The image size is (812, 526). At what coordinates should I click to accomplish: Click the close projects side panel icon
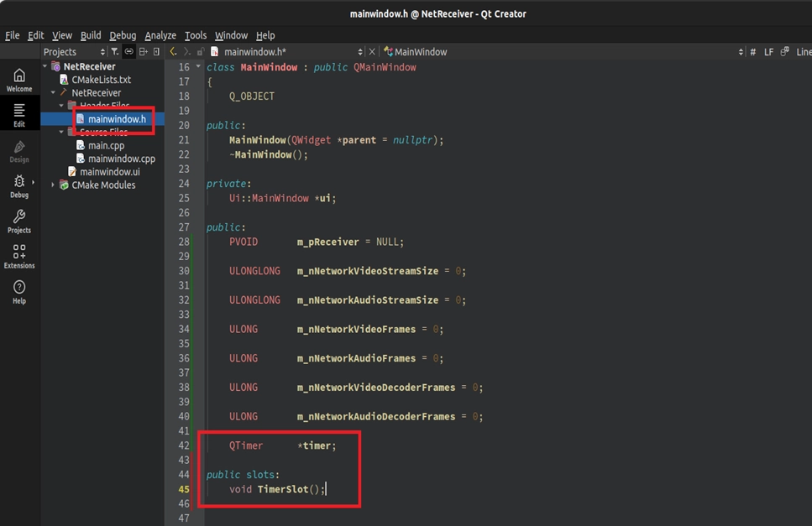pyautogui.click(x=156, y=52)
